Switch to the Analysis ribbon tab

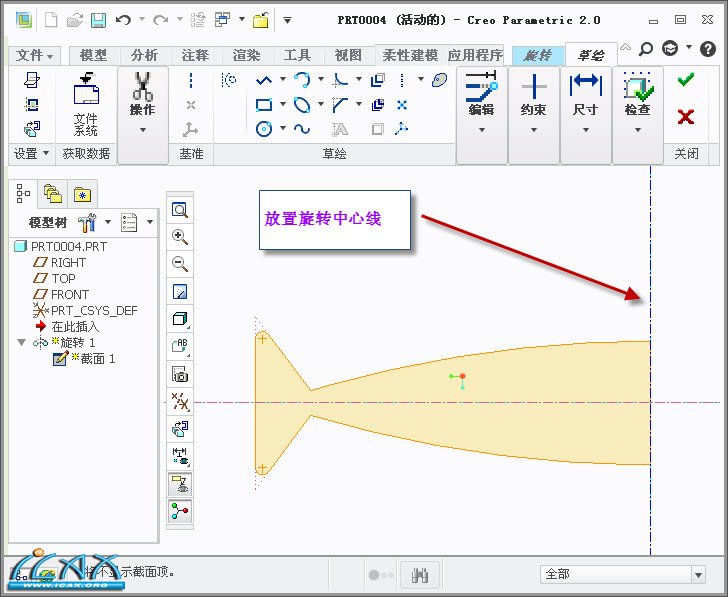144,56
